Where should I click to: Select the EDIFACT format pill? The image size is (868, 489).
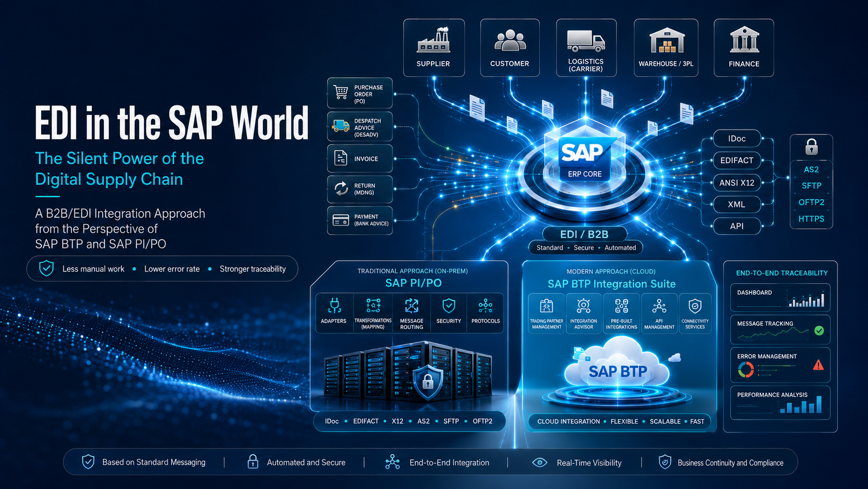point(737,161)
